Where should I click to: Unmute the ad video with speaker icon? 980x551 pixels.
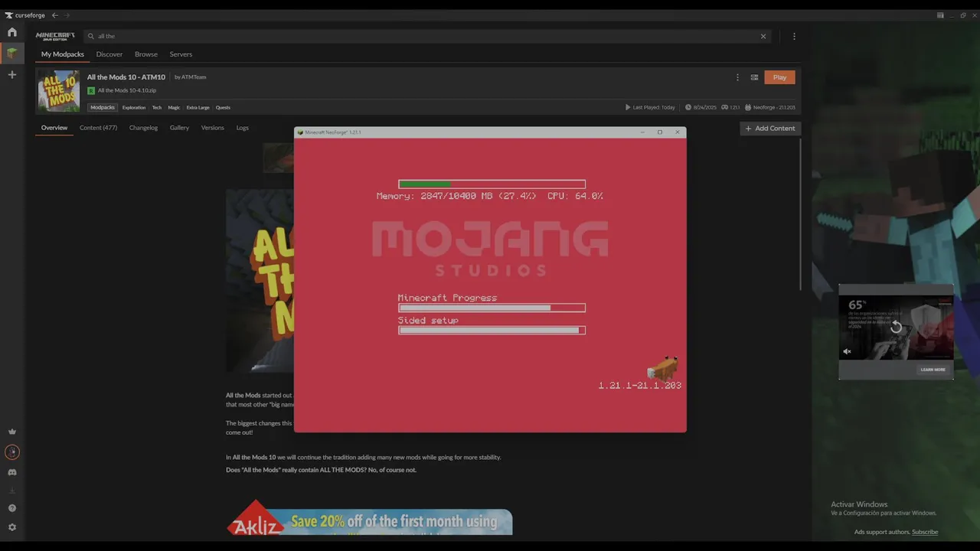[847, 352]
